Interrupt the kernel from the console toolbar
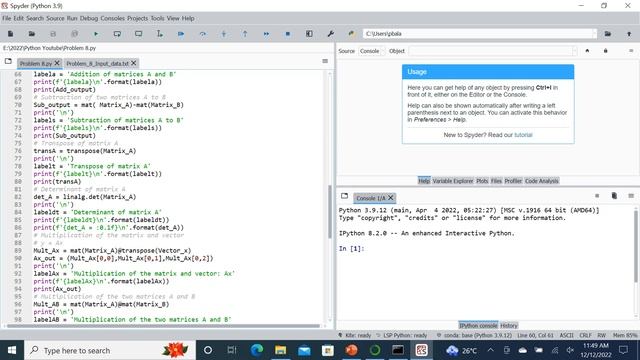The height and width of the screenshot is (360, 640). [597, 196]
